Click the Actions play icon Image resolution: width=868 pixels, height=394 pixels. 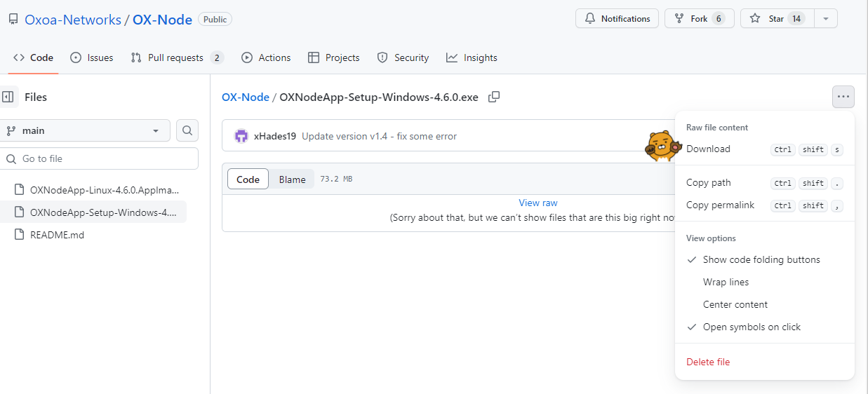point(247,57)
